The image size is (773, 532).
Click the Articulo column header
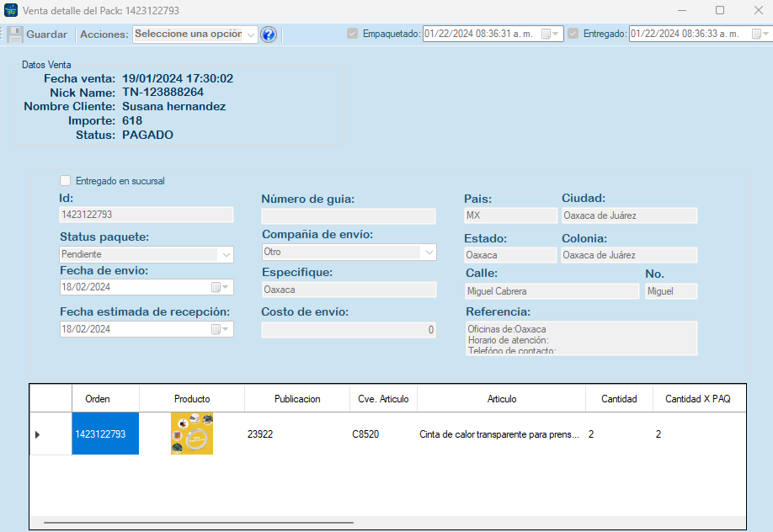pos(501,399)
